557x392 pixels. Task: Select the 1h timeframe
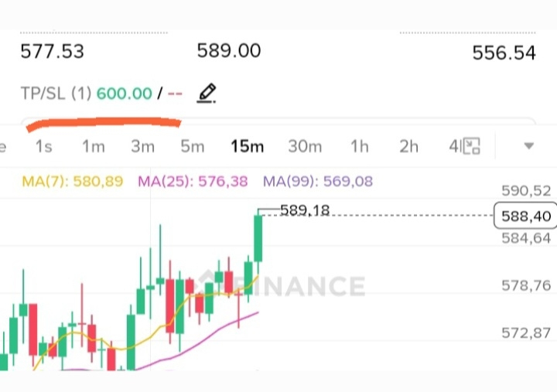coord(360,146)
